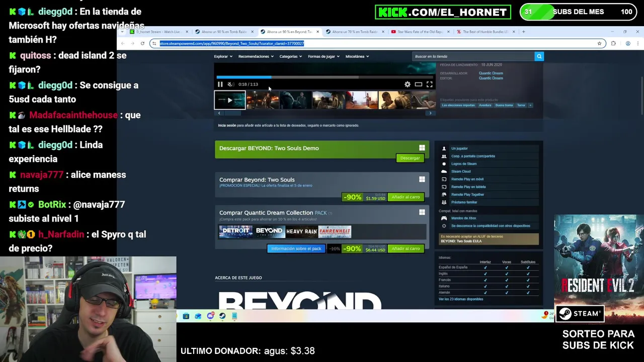Reload the page with browser refresh icon
644x362 pixels.
pyautogui.click(x=142, y=44)
